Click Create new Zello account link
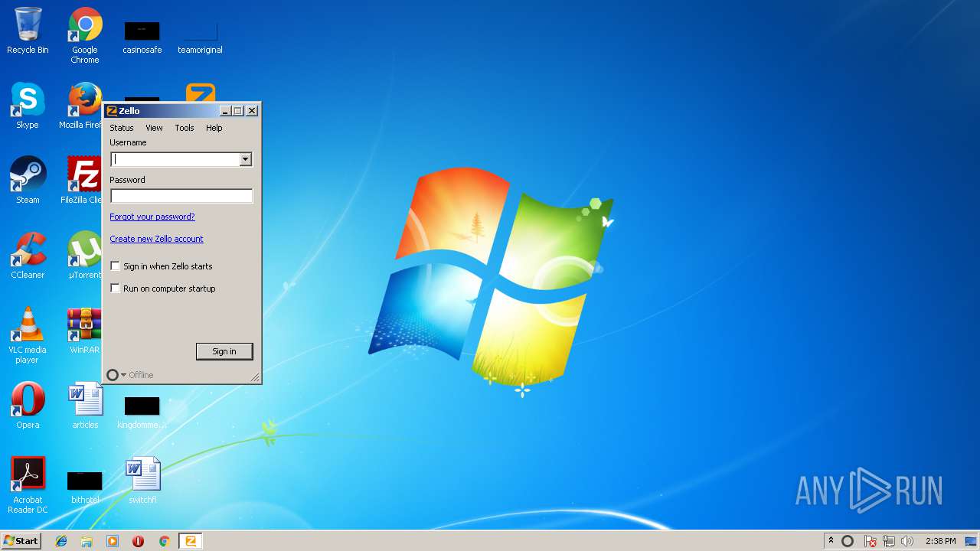The width and height of the screenshot is (980, 551). pyautogui.click(x=156, y=239)
